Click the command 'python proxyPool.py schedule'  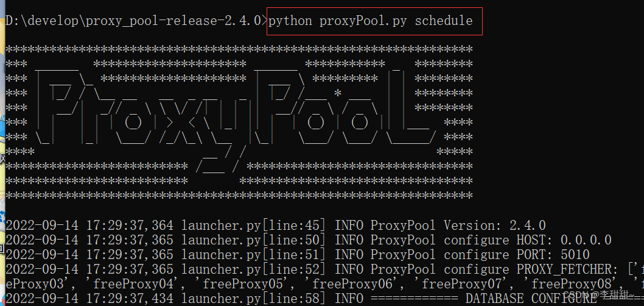[371, 21]
